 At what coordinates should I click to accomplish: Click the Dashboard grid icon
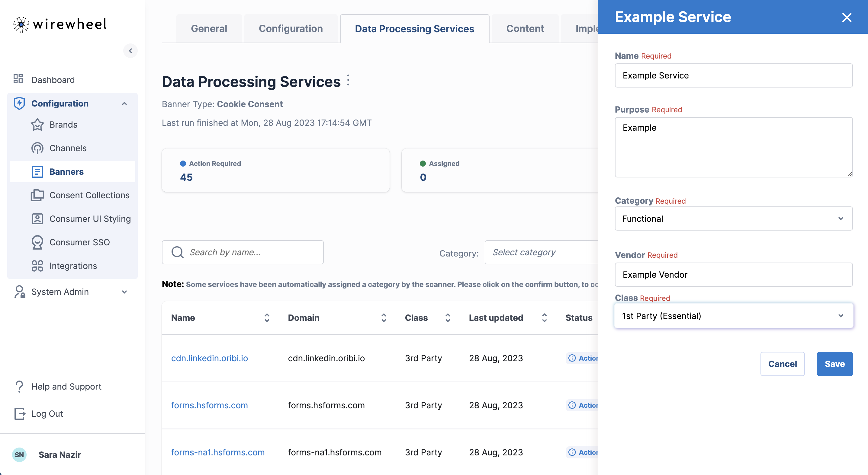[x=18, y=79]
